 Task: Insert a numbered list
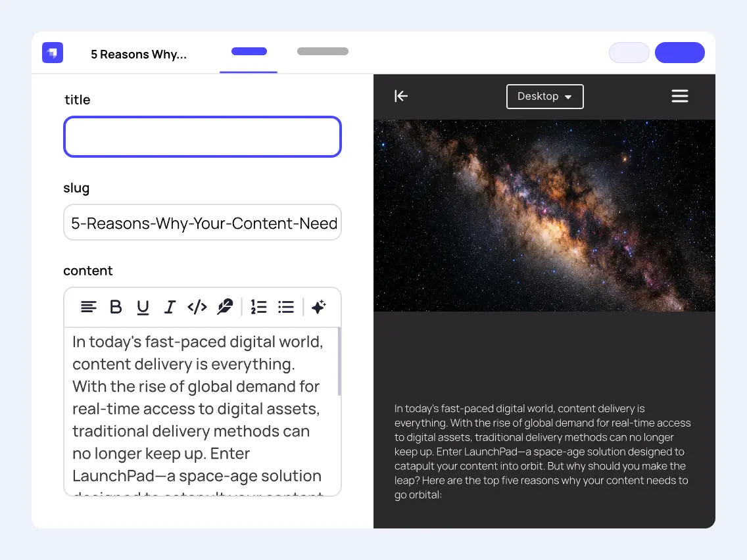(x=258, y=307)
